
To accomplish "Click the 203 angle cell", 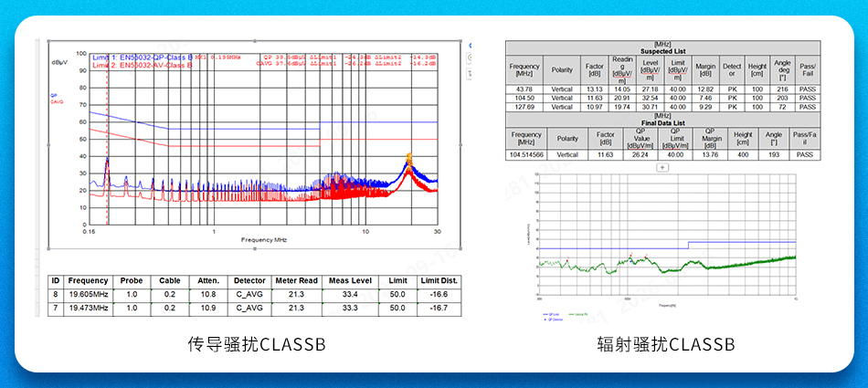I will click(x=781, y=98).
